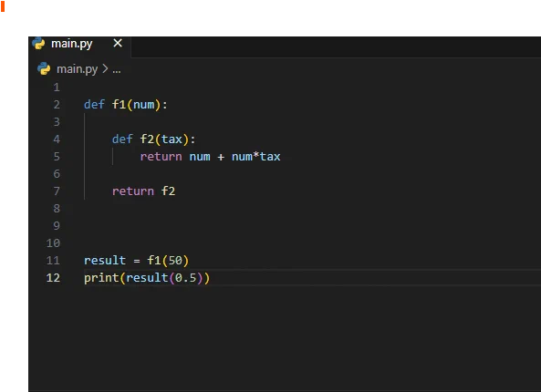Open main.py in the breadcrumb path
Image resolution: width=541 pixels, height=392 pixels.
click(78, 69)
